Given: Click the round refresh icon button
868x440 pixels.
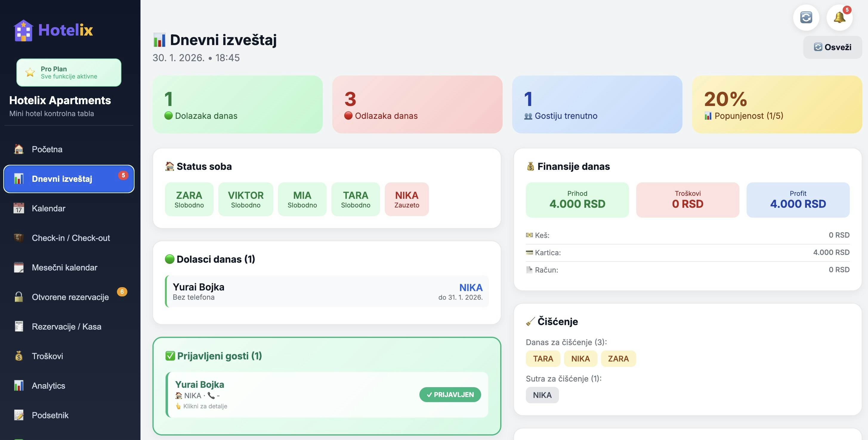Looking at the screenshot, I should 806,18.
